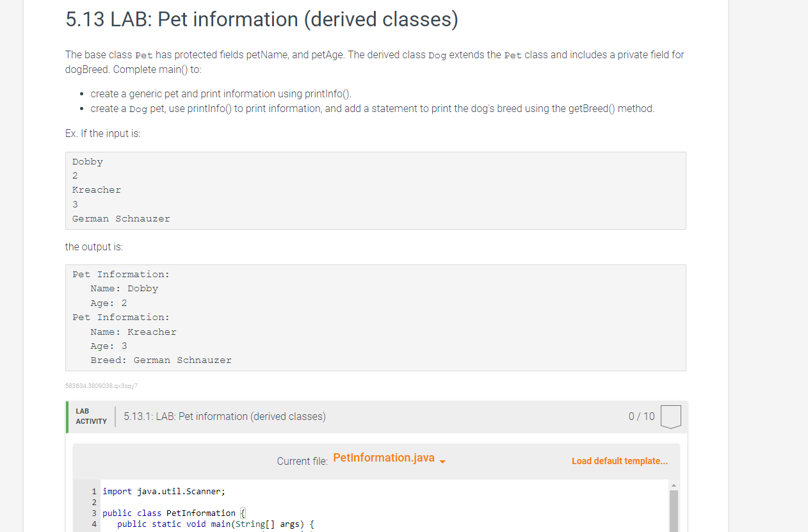
Task: Click the LAB ACTIVITY label
Action: click(x=90, y=417)
